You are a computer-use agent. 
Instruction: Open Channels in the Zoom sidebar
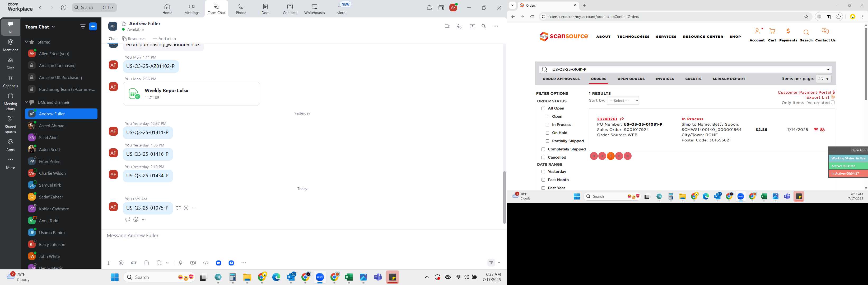click(x=11, y=81)
